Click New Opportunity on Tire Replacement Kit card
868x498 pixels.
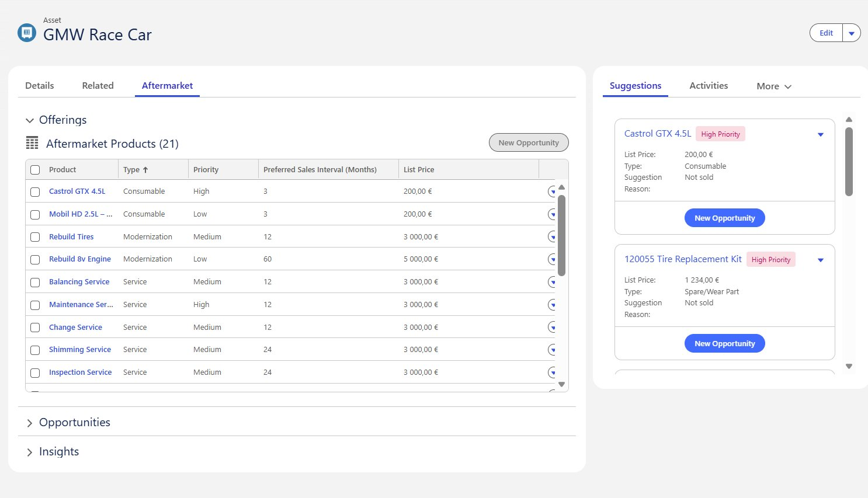pos(724,343)
